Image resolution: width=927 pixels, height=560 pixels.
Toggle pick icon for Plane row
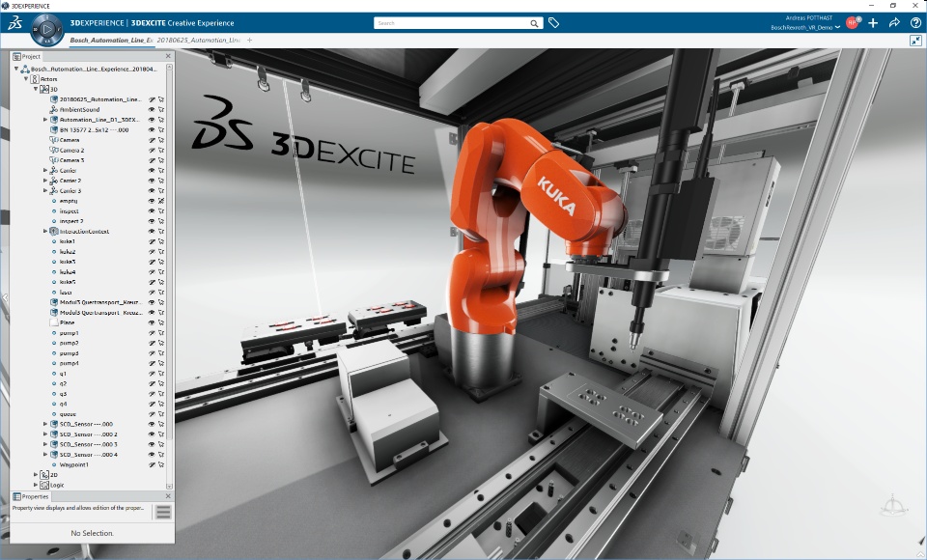coord(161,322)
